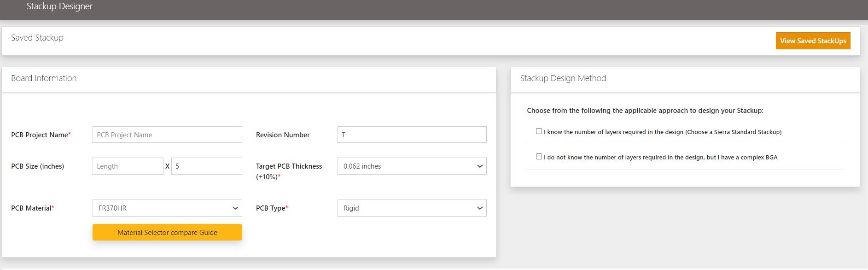
Task: Click the PCB Material field label
Action: pos(31,208)
